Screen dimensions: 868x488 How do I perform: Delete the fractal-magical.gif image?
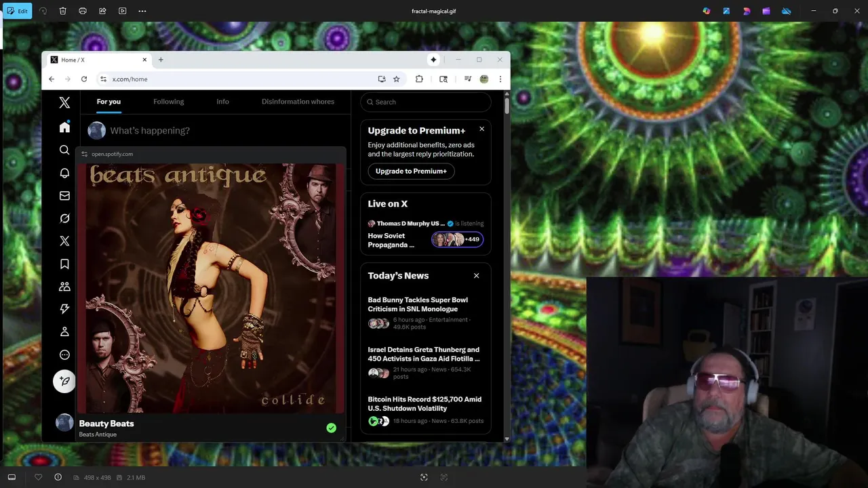click(63, 11)
